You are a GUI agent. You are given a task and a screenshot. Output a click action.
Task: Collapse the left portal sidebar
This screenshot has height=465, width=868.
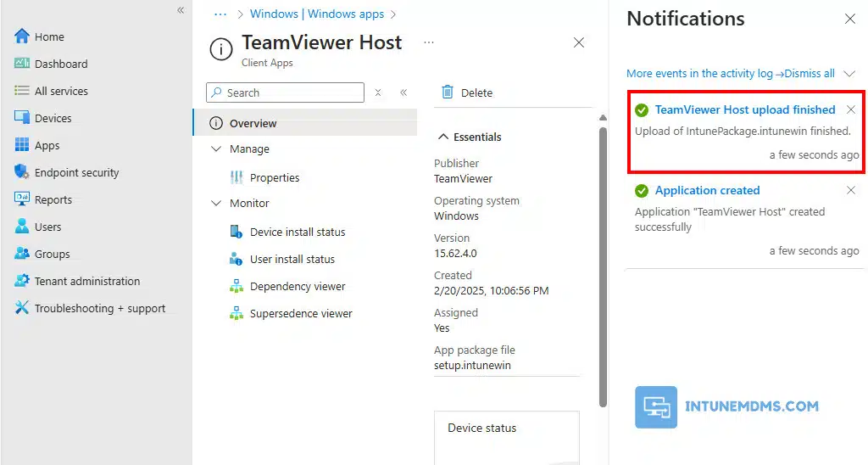point(181,10)
